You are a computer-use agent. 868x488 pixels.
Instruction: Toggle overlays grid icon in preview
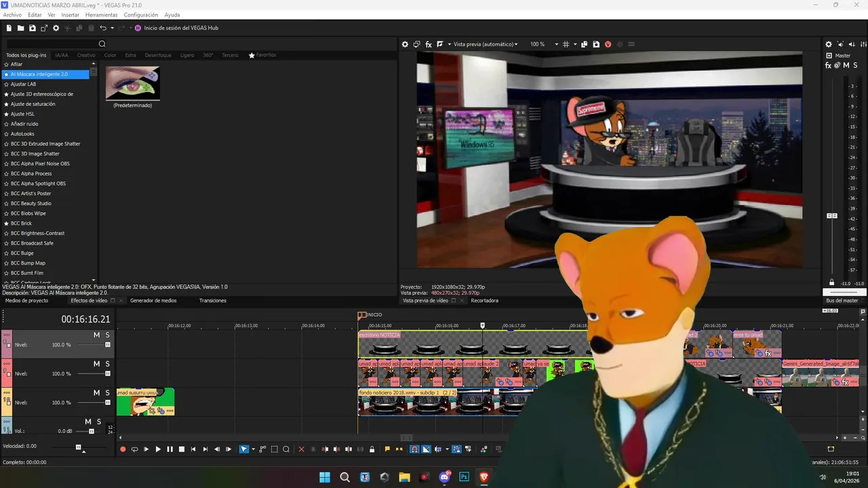tap(566, 44)
